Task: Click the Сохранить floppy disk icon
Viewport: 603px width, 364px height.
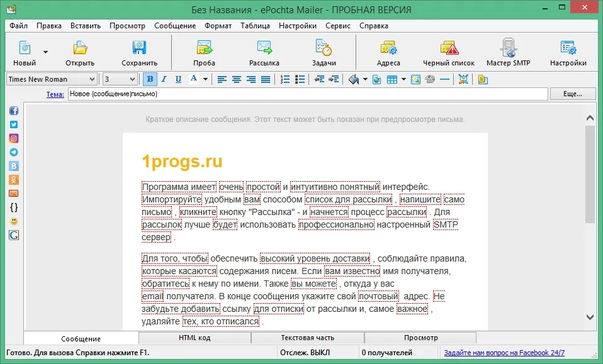Action: (x=139, y=48)
